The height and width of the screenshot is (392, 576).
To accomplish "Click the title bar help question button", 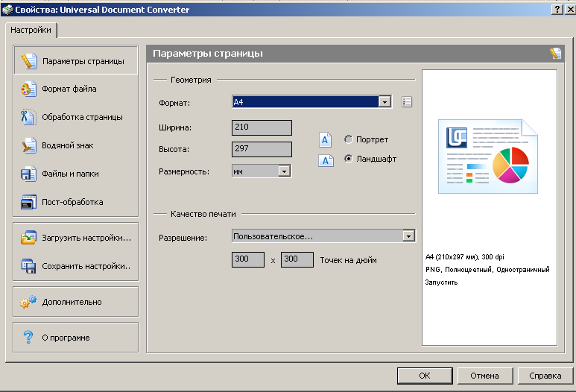I will pos(557,9).
